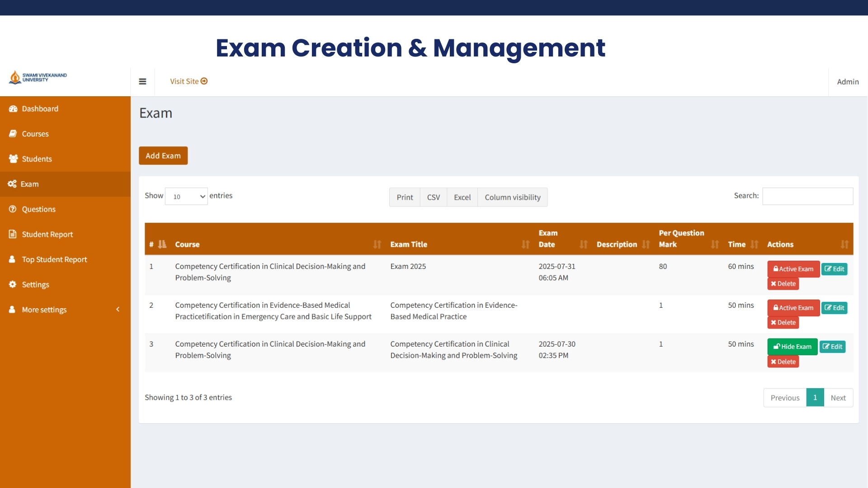The image size is (868, 488).
Task: Collapse the More settings chevron
Action: click(118, 310)
